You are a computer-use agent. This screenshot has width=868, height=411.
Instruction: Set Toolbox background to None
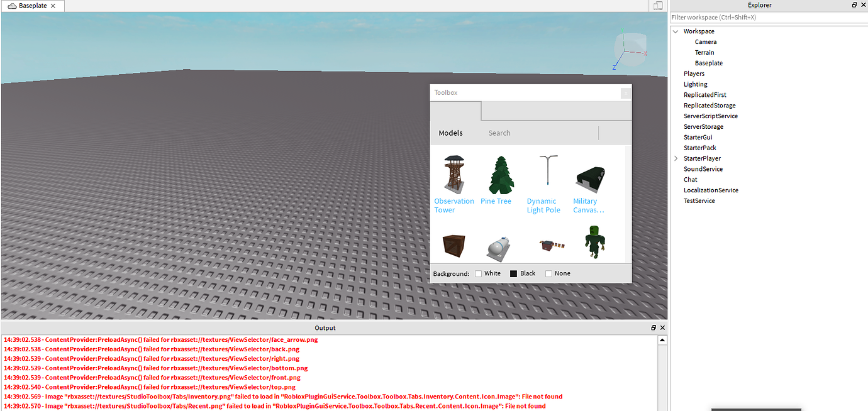coord(558,273)
